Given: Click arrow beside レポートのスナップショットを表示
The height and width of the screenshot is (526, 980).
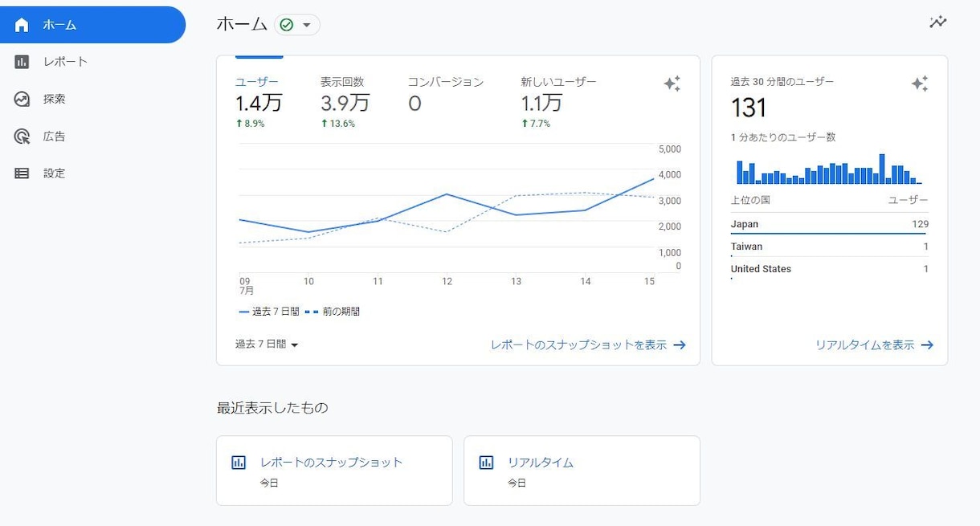Looking at the screenshot, I should tap(680, 345).
